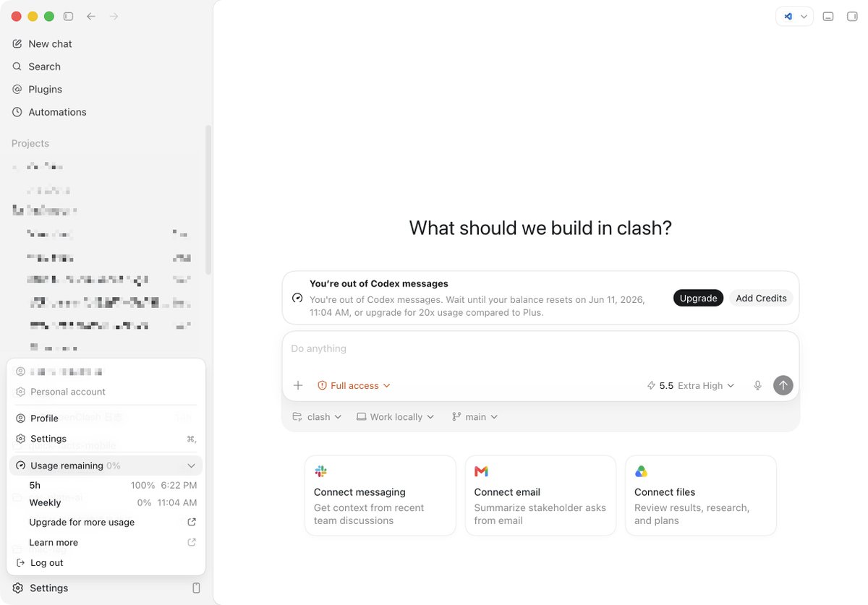Image resolution: width=868 pixels, height=605 pixels.
Task: Click the Add Credits button
Action: [761, 298]
